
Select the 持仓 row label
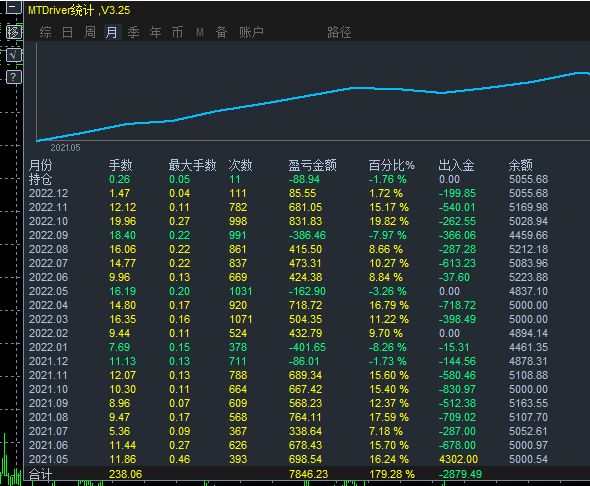(x=40, y=179)
